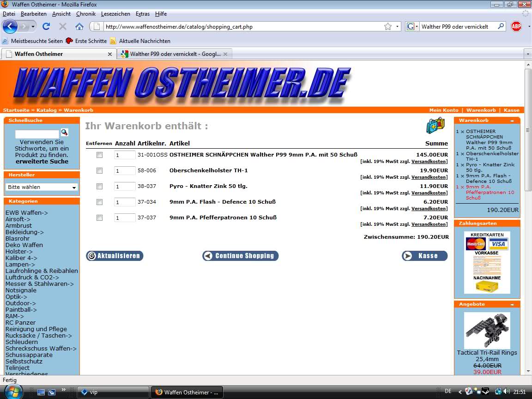The width and height of the screenshot is (532, 399).
Task: Click the volume speaker tray icon
Action: 507,392
